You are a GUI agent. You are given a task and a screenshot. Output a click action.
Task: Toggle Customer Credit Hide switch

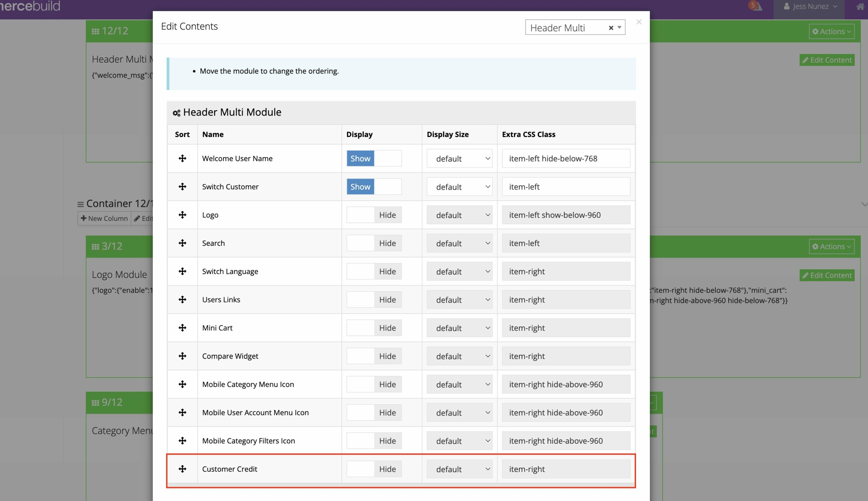pyautogui.click(x=374, y=469)
